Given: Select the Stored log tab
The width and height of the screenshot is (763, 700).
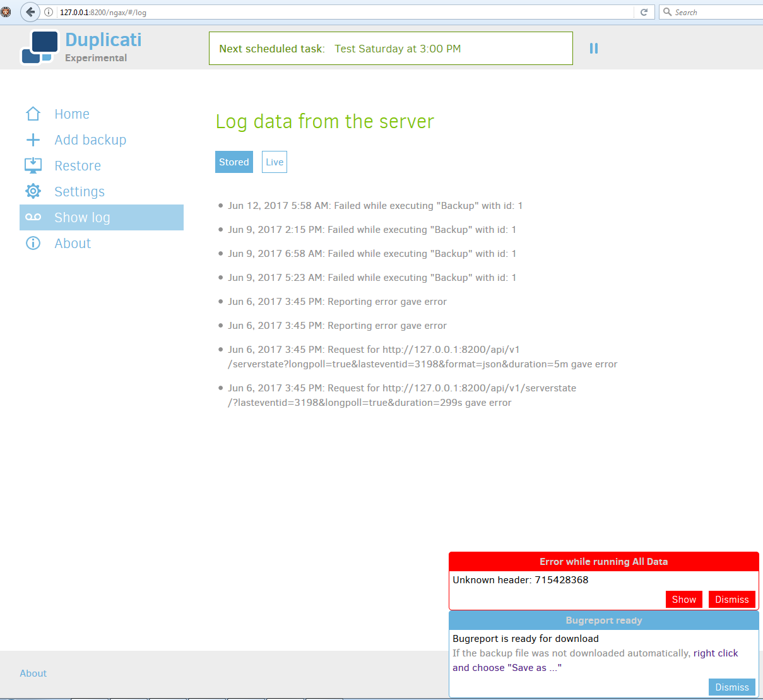Looking at the screenshot, I should (234, 162).
